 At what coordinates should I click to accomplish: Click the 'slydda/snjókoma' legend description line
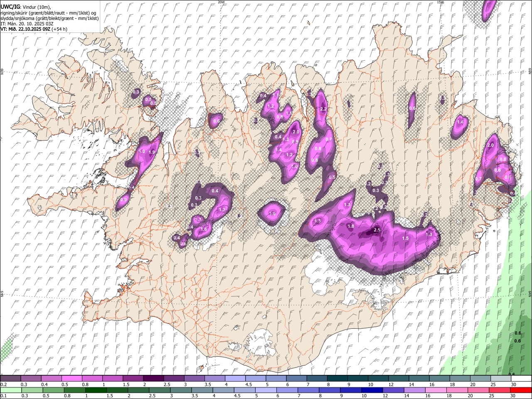(49, 18)
